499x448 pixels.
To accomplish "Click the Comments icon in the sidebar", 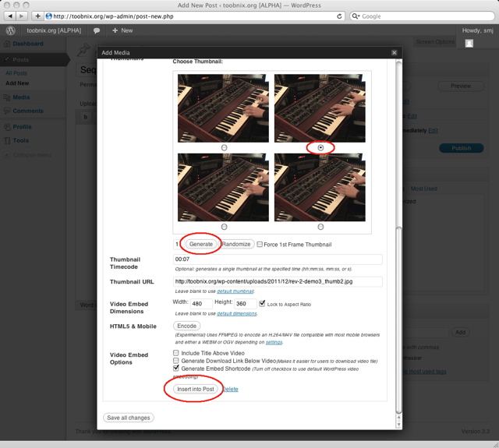I will (7, 111).
